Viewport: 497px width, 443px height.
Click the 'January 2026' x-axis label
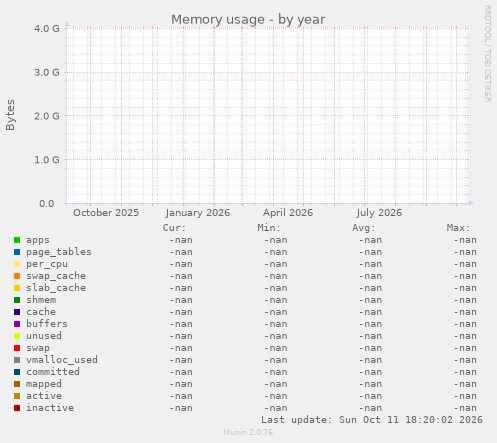[198, 213]
